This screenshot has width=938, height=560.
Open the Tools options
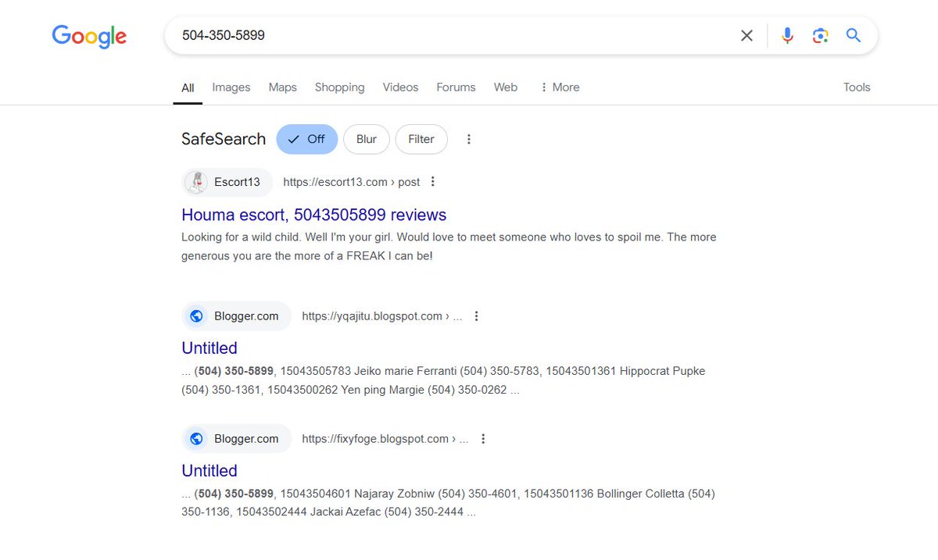tap(857, 87)
